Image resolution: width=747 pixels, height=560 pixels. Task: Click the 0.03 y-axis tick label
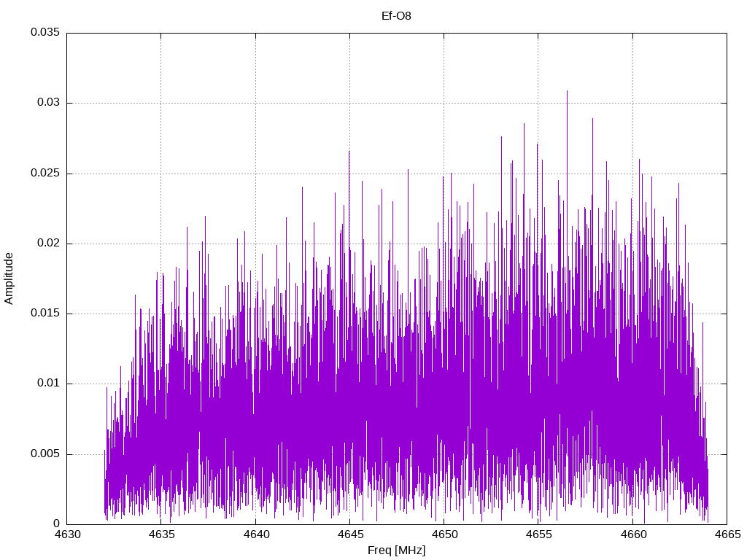click(49, 102)
